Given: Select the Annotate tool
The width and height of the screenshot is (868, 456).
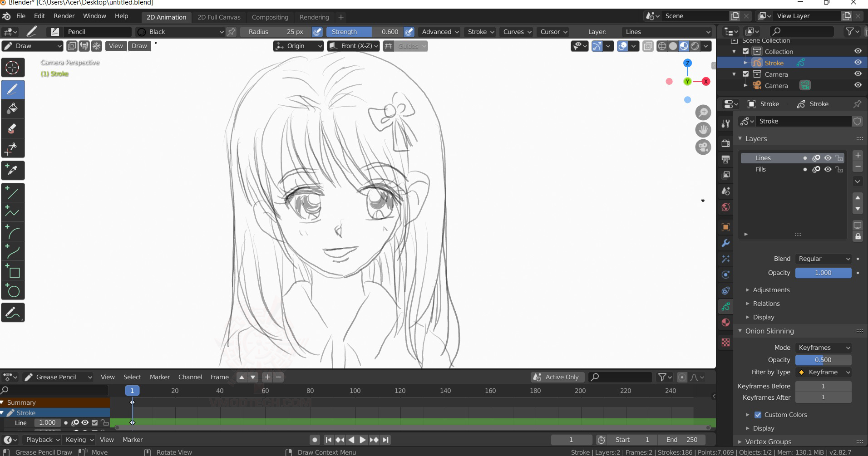Looking at the screenshot, I should [13, 313].
